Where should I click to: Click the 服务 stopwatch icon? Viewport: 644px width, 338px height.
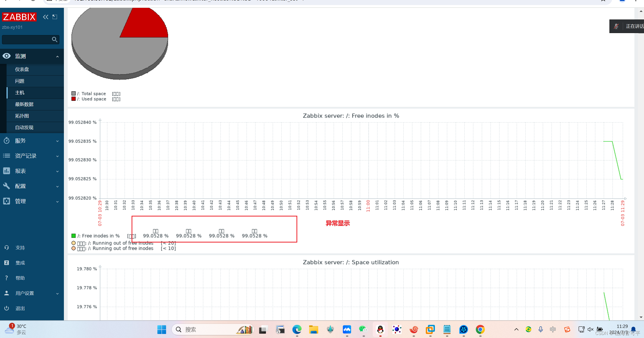(x=7, y=140)
